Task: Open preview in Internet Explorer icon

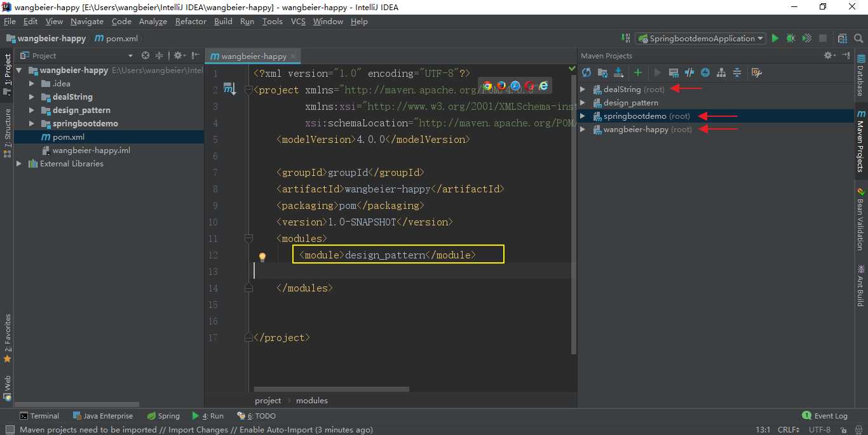Action: point(543,86)
